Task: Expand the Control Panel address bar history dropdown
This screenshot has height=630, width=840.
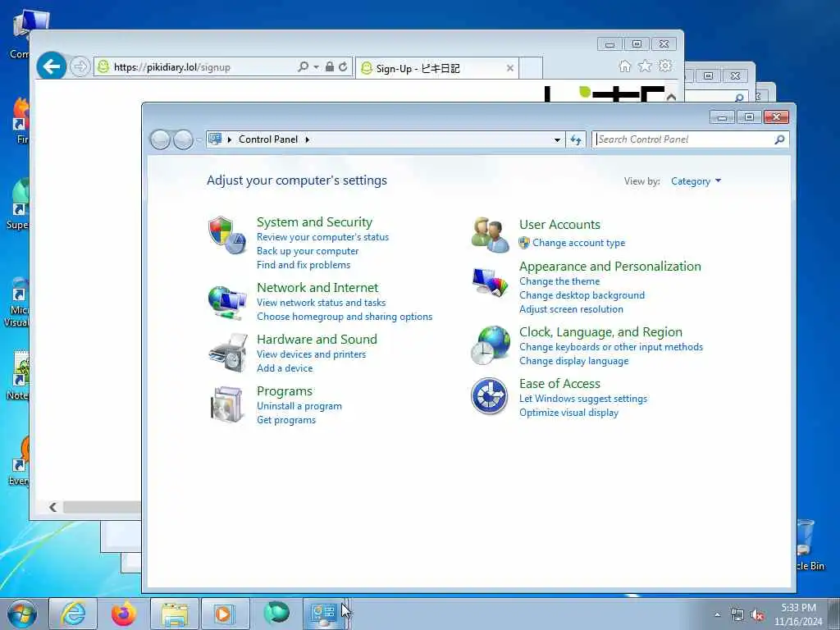Action: pos(557,139)
